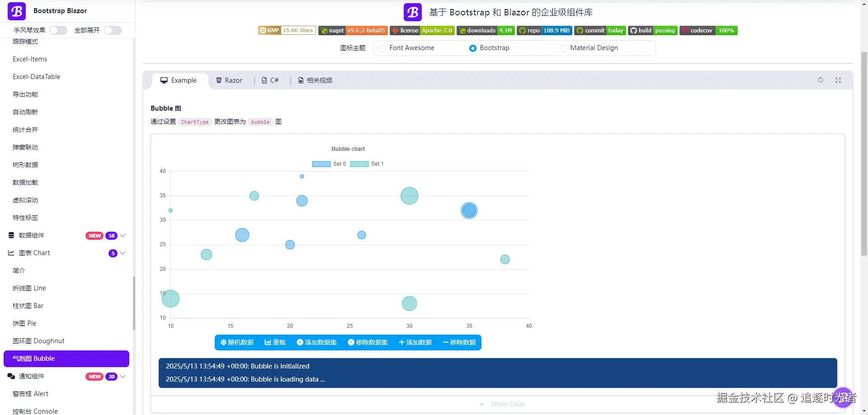Image resolution: width=868 pixels, height=415 pixels.
Task: Click the repo 108.9 MiB badge
Action: 544,30
